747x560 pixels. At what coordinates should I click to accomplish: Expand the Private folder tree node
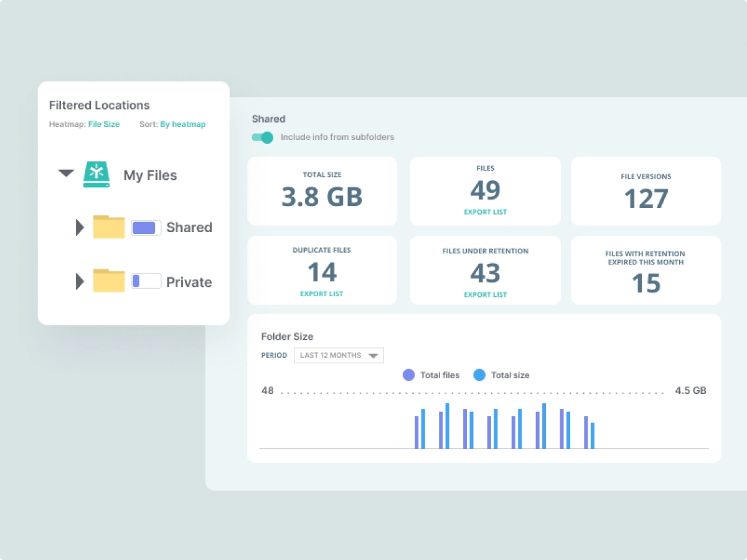pos(79,281)
